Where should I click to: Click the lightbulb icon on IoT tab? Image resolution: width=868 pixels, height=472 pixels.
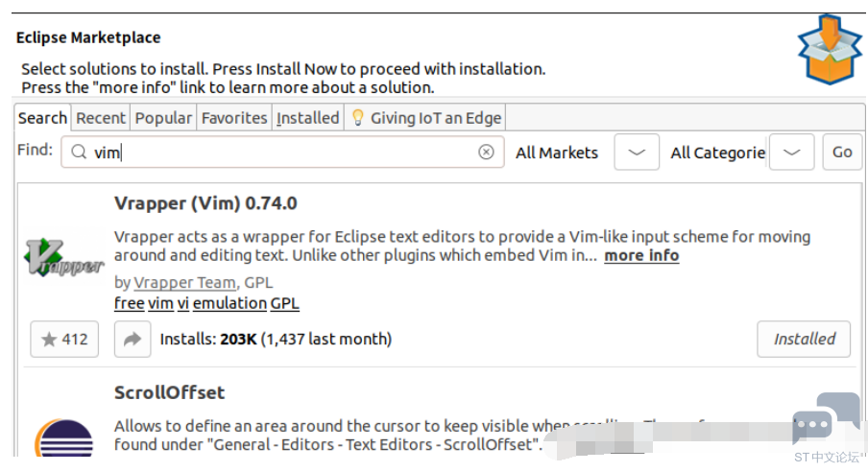(357, 117)
